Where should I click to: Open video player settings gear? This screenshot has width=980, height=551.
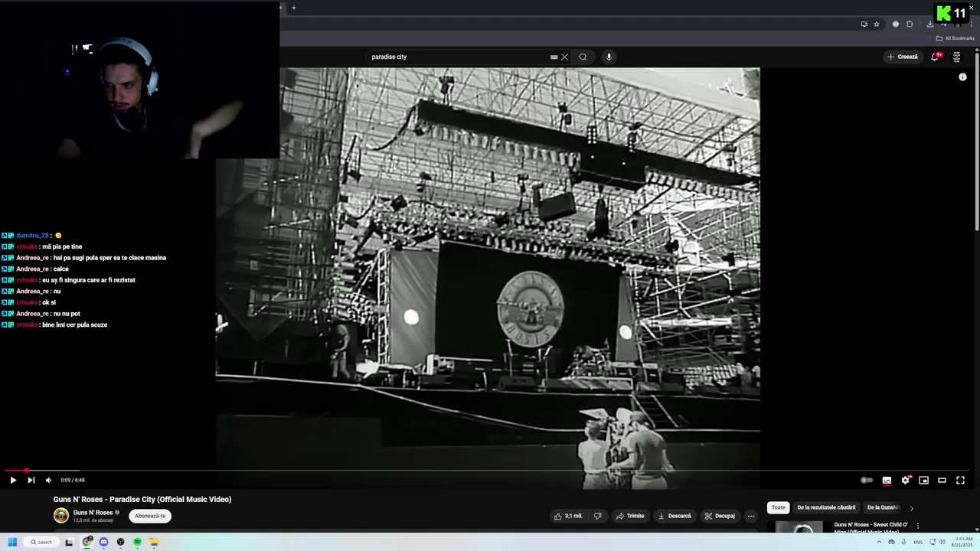(x=905, y=480)
